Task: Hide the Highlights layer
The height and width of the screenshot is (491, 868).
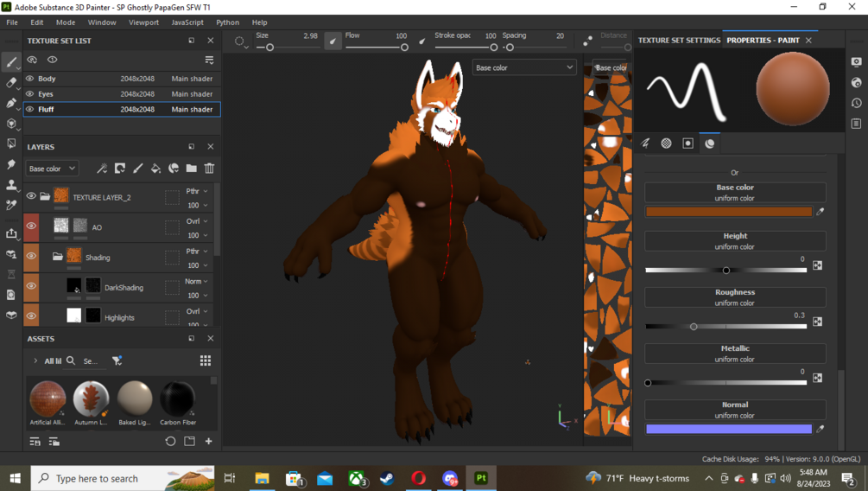Action: coord(31,316)
